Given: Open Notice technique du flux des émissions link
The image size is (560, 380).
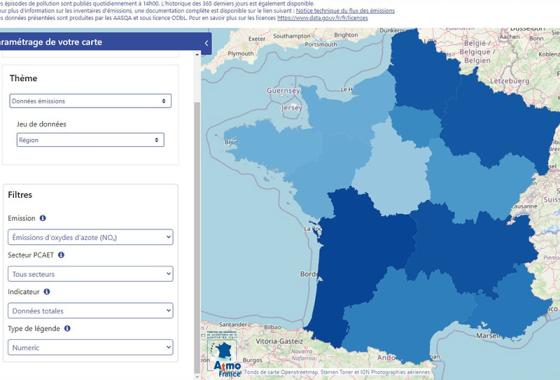Looking at the screenshot, I should 345,11.
